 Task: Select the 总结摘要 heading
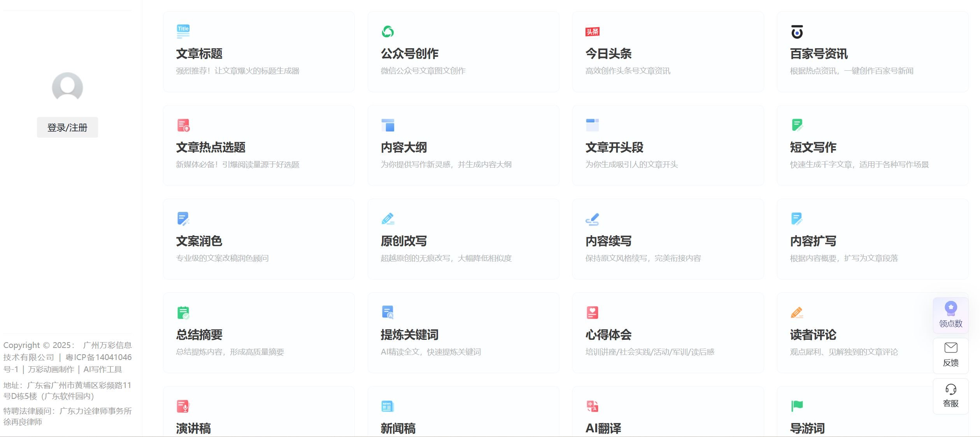tap(199, 335)
